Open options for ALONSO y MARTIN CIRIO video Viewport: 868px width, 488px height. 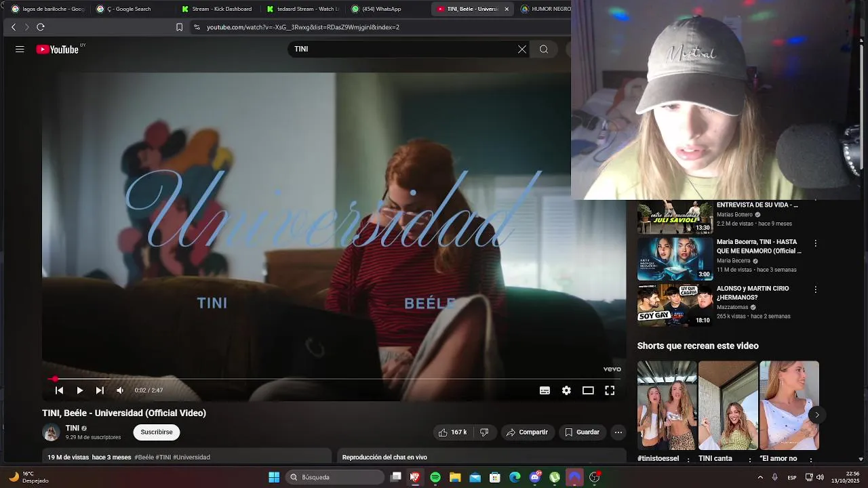[815, 289]
